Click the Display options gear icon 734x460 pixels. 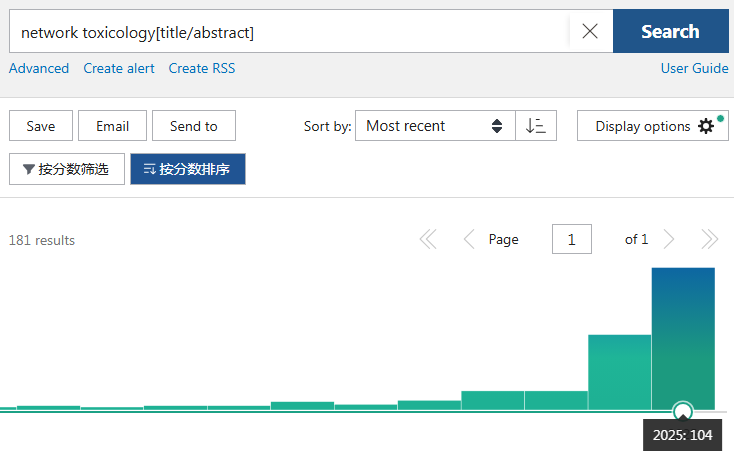pyautogui.click(x=706, y=126)
